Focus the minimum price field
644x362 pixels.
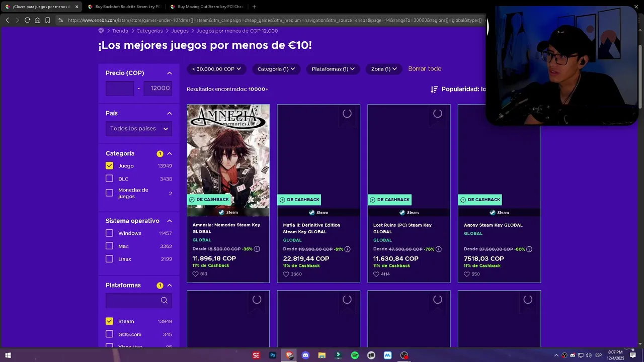[x=120, y=88]
